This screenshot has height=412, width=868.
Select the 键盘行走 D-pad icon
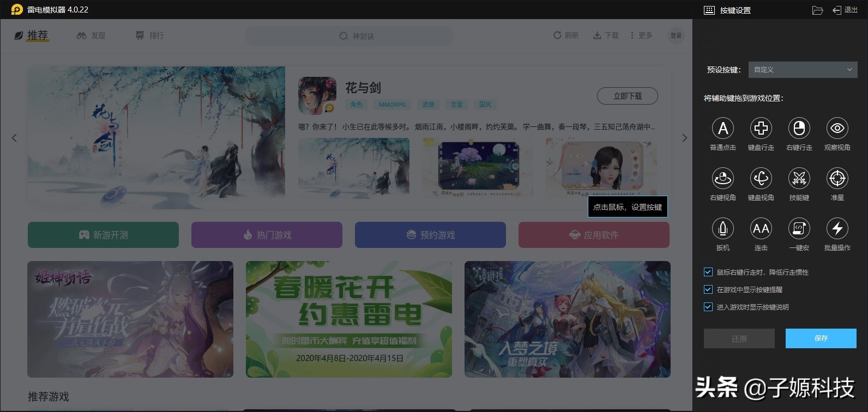coord(761,128)
